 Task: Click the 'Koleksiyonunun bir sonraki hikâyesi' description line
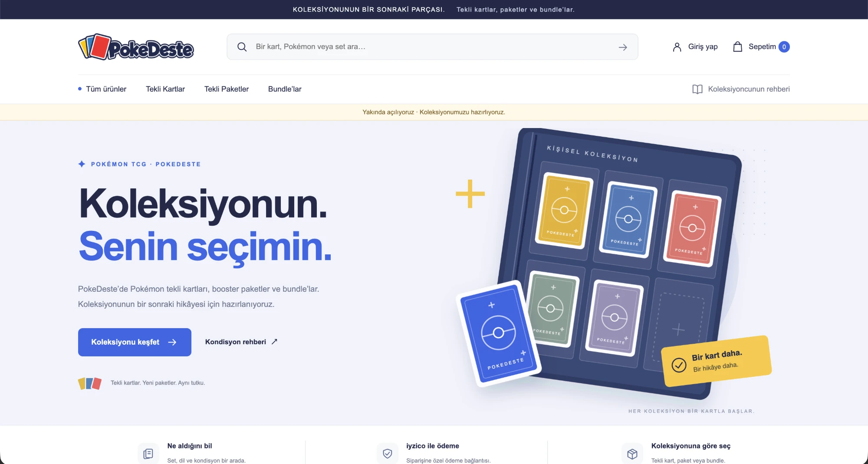pyautogui.click(x=176, y=304)
